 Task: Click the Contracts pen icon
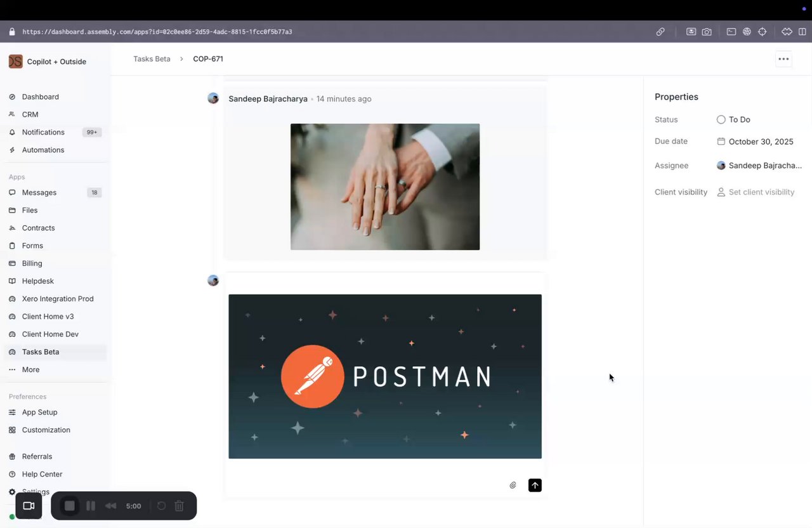[x=12, y=228]
